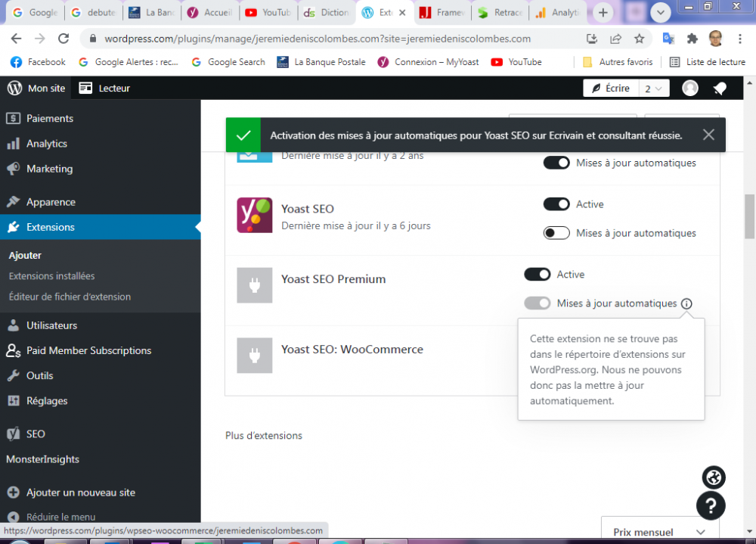Screen dimensions: 756x544
Task: Open Utilisateurs in the sidebar
Action: [x=101, y=325]
